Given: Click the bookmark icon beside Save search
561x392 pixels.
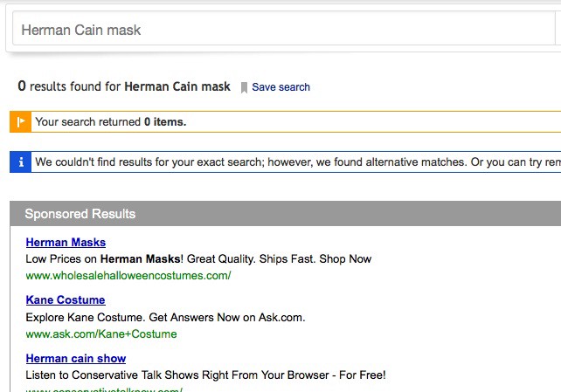Looking at the screenshot, I should click(244, 87).
